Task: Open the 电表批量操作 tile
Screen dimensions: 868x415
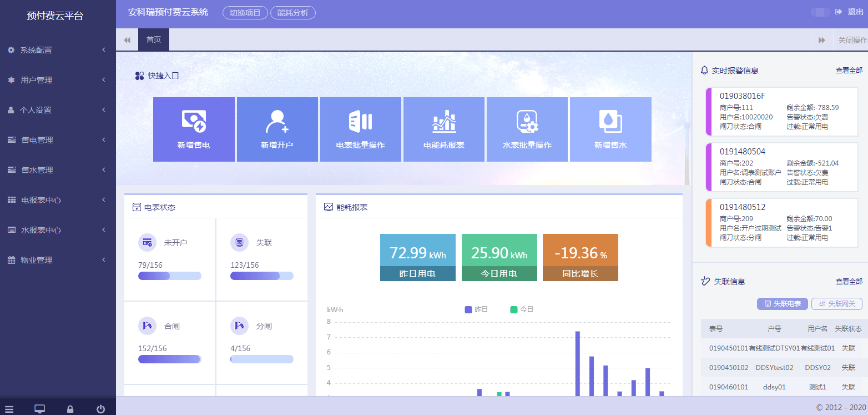Action: (360, 129)
